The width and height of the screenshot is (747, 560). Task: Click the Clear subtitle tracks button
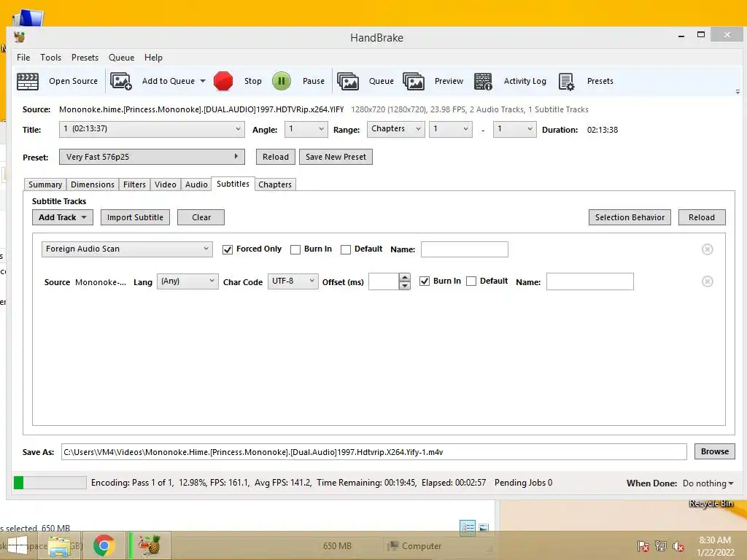201,217
